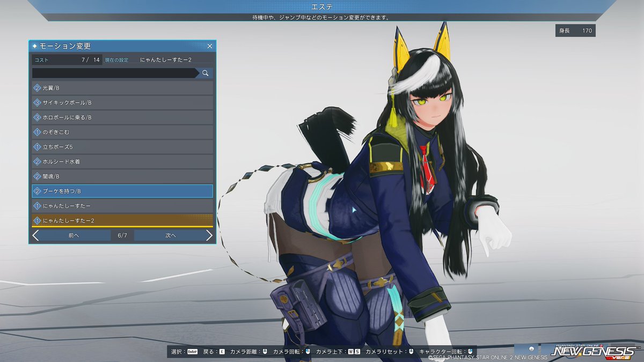644x362 pixels.
Task: Click the モーション変更 panel title icon
Action: pyautogui.click(x=34, y=46)
